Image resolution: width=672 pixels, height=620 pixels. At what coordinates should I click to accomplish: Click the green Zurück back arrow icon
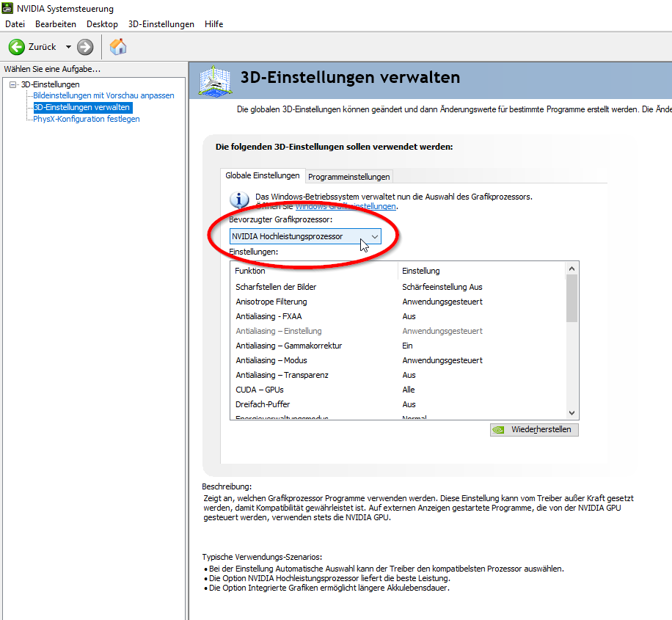pos(17,47)
